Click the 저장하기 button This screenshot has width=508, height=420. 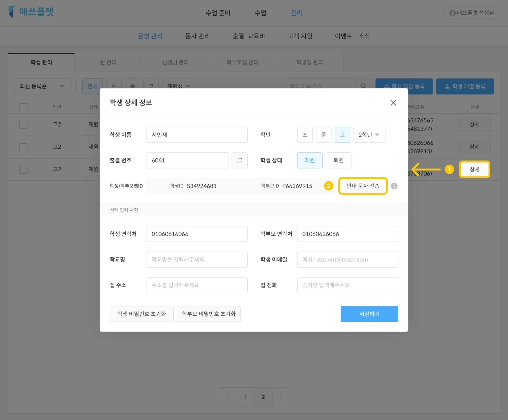(369, 314)
